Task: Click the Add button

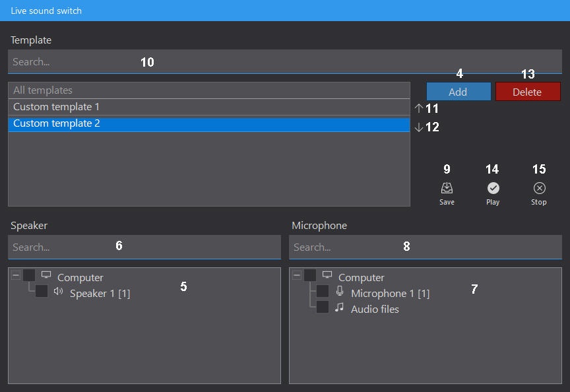Action: [459, 92]
